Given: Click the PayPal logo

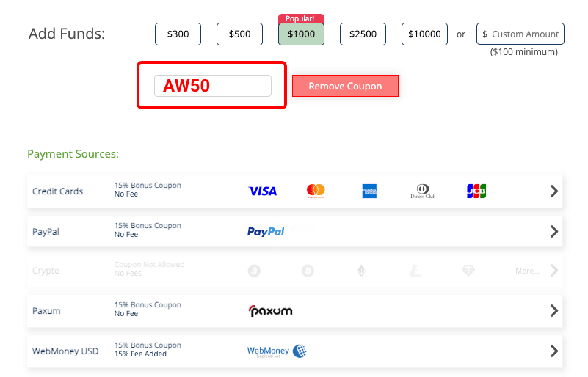Looking at the screenshot, I should coord(266,232).
